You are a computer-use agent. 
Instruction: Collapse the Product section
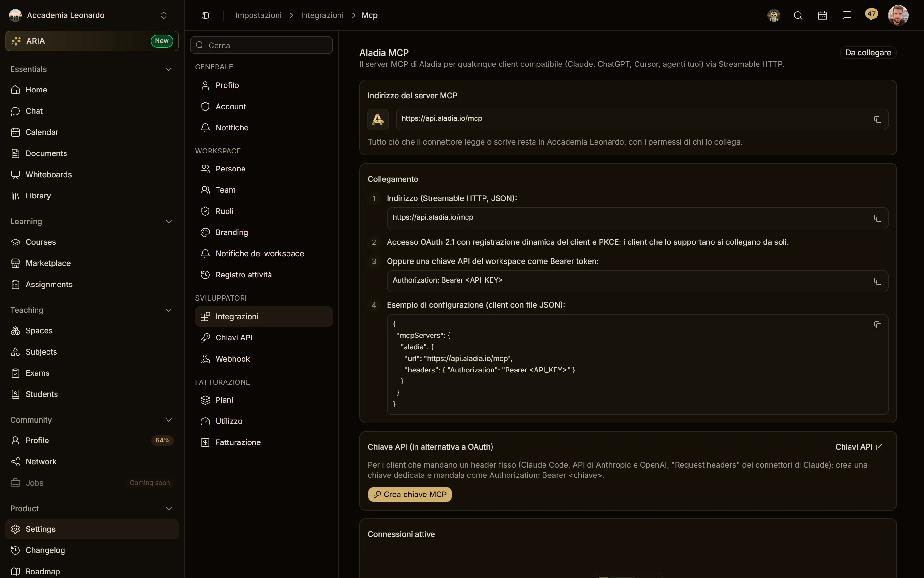[168, 508]
